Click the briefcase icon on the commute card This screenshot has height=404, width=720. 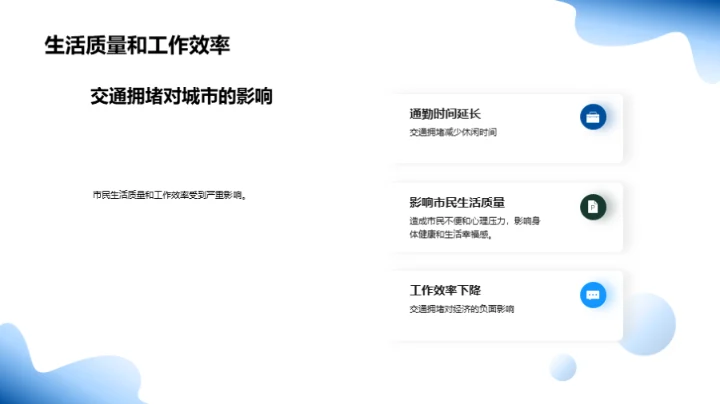[593, 117]
